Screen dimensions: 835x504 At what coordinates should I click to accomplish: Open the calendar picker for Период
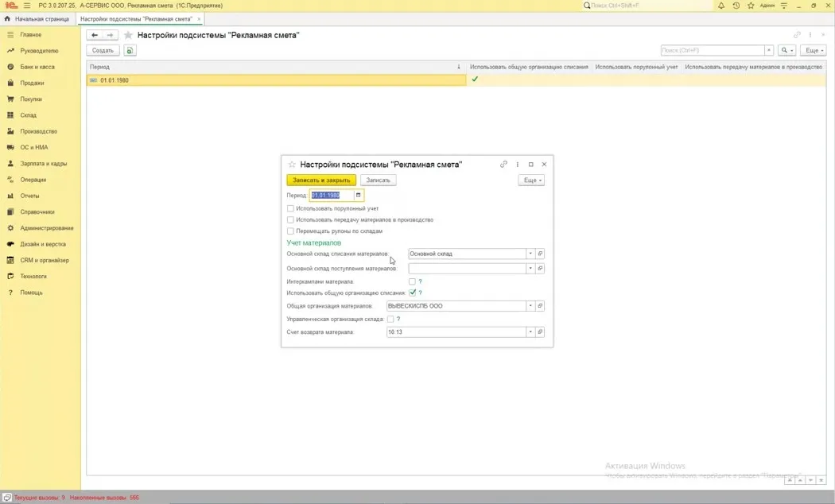coord(359,196)
